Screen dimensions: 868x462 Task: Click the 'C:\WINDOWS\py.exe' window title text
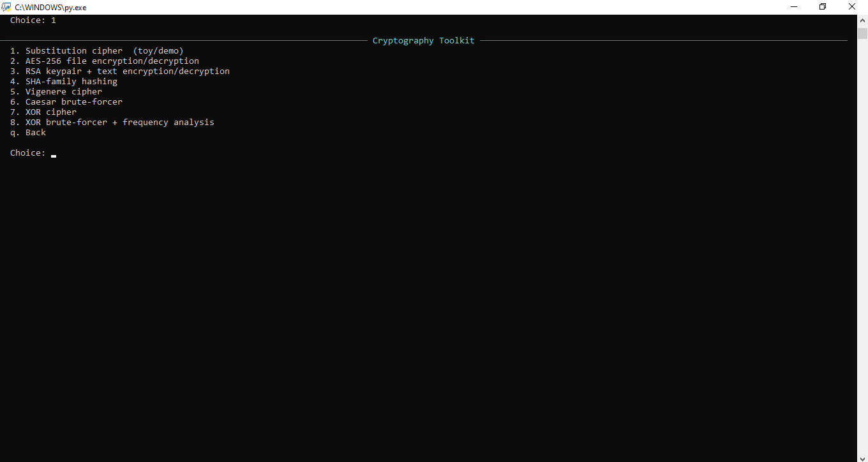[50, 8]
